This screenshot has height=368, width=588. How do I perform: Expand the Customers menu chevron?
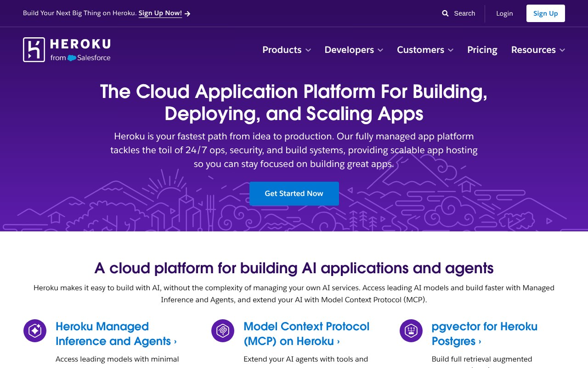(x=451, y=50)
